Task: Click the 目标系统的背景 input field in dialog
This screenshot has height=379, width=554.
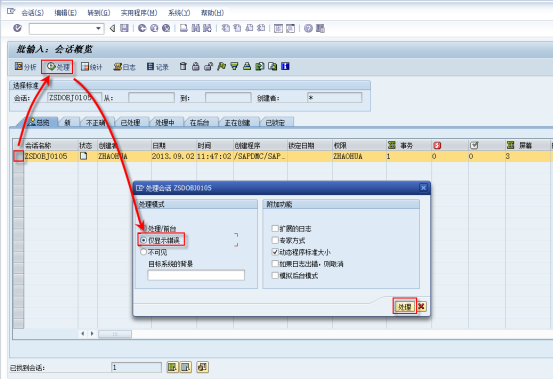Action: click(196, 275)
